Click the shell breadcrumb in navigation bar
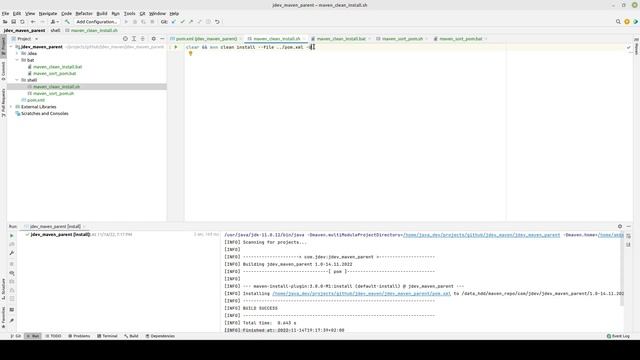The width and height of the screenshot is (640, 360). click(55, 30)
